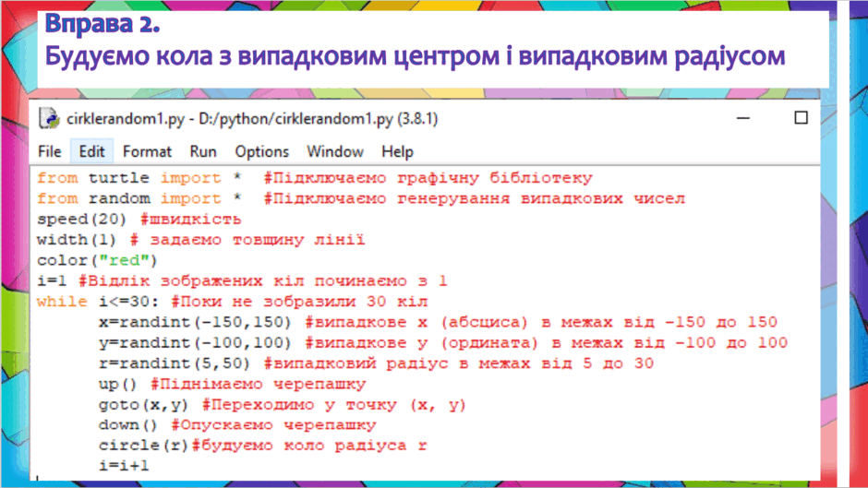Click the 'i=i+1' increment line

(124, 465)
